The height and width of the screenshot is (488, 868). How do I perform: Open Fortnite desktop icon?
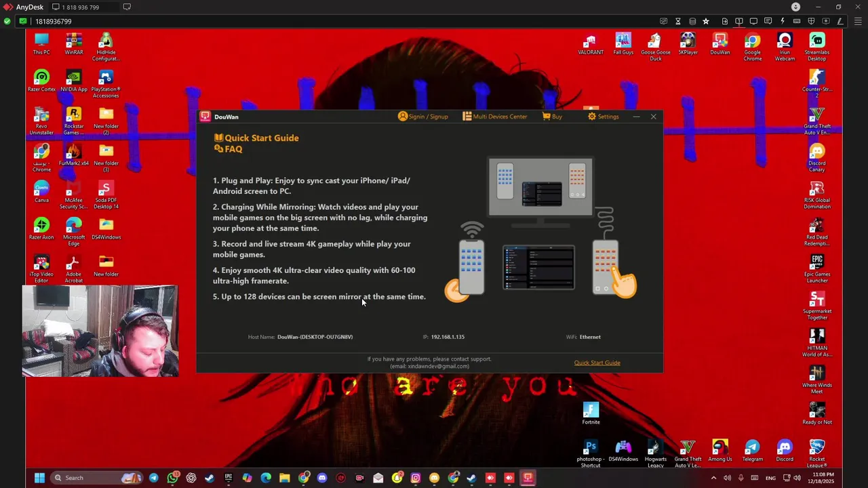click(591, 414)
